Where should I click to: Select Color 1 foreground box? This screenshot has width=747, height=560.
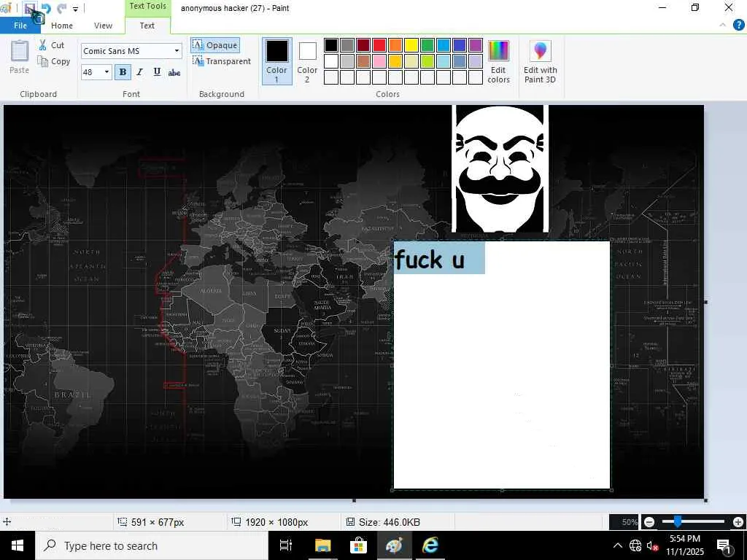pos(276,61)
